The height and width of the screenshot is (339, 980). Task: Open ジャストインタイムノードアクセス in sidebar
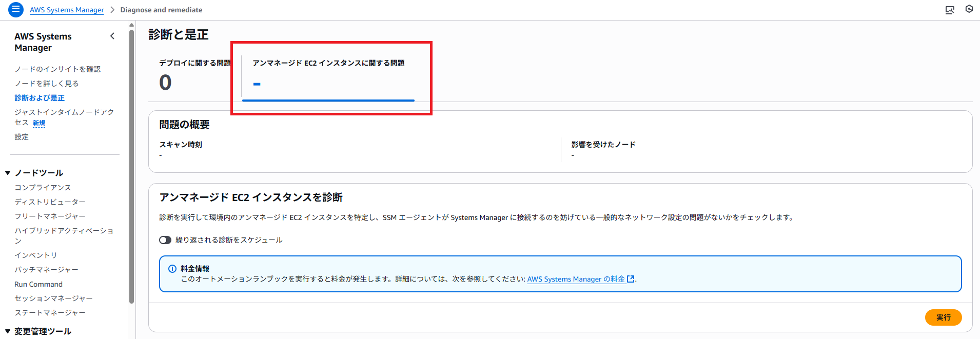tap(64, 117)
